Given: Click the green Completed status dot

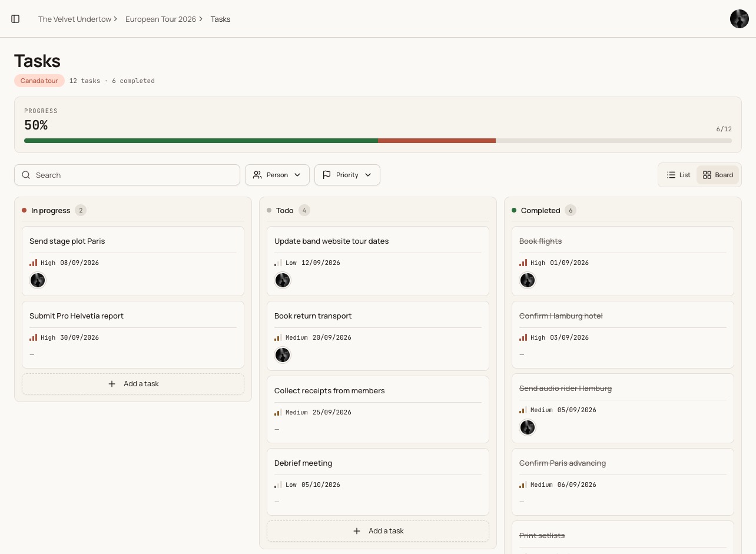Looking at the screenshot, I should click(x=514, y=210).
